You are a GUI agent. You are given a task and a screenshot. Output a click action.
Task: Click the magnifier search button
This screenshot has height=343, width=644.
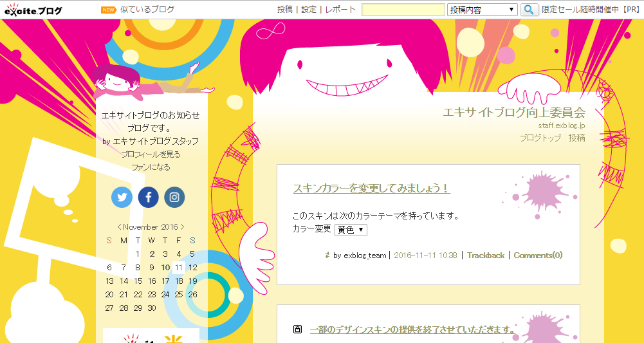click(x=529, y=10)
